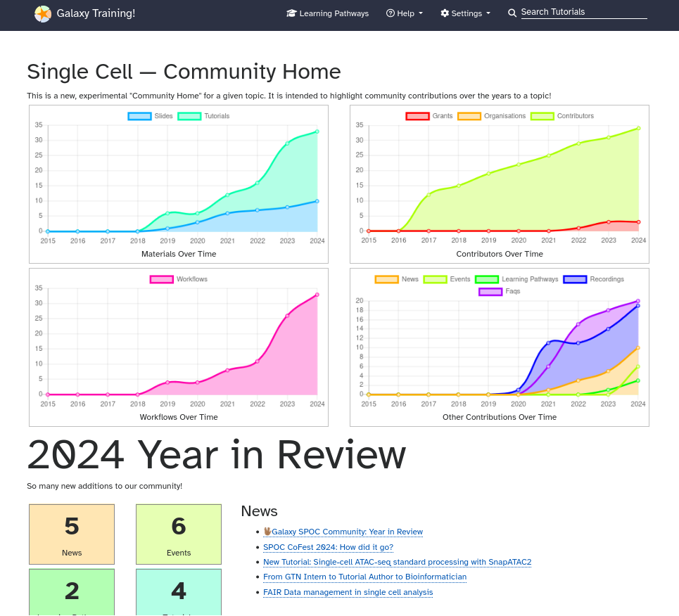Image resolution: width=679 pixels, height=616 pixels.
Task: Toggle the Slides legend swatch
Action: [x=139, y=116]
